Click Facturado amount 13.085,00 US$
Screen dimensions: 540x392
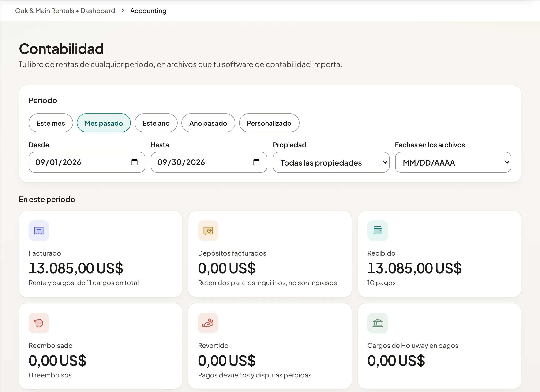point(76,268)
